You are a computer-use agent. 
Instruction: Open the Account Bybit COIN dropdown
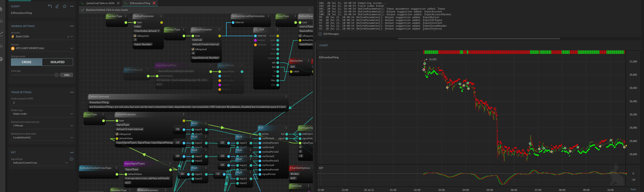click(42, 37)
